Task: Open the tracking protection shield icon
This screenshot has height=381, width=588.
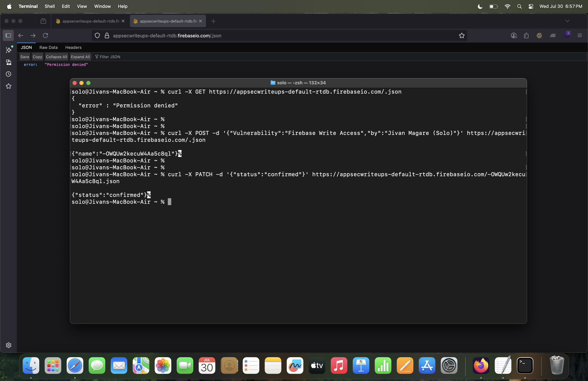Action: coord(97,36)
